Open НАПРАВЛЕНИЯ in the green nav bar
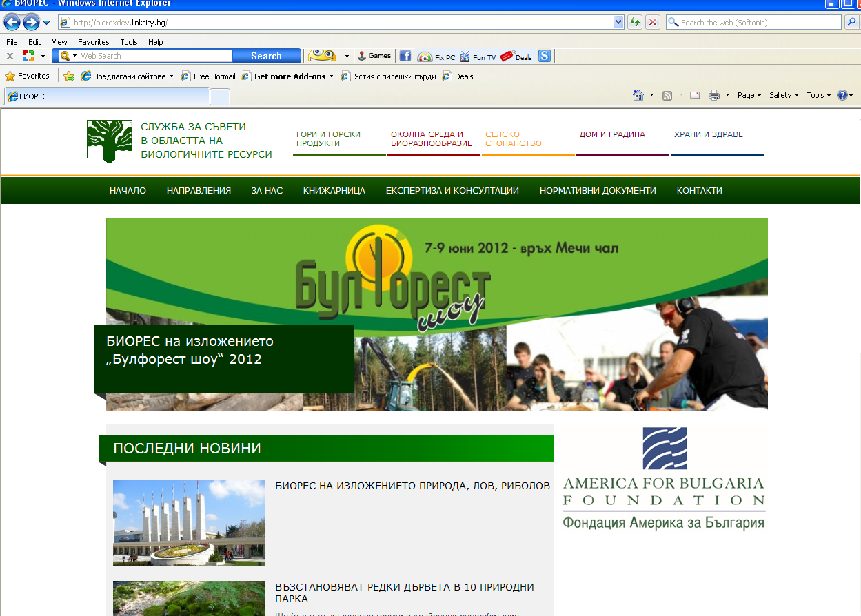 point(199,191)
